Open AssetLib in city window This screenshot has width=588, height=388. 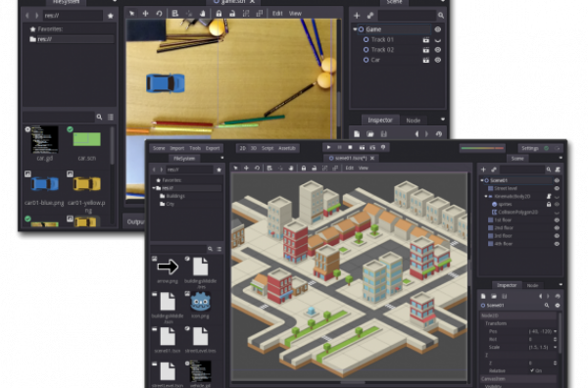coord(287,148)
